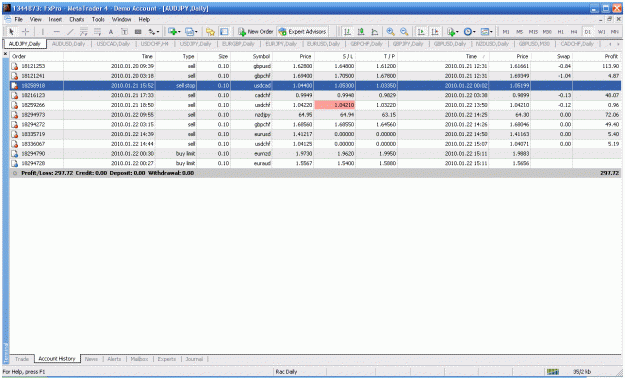Switch to the H1 timeframe

tap(560, 32)
